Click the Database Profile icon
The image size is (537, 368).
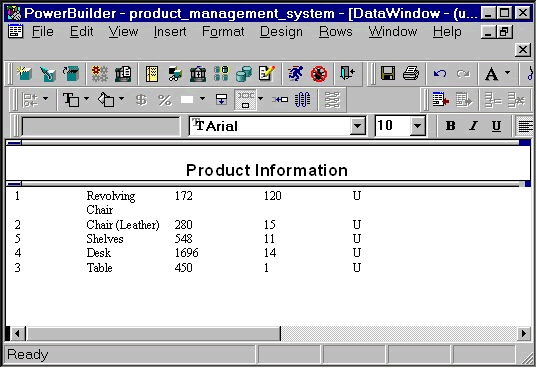[221, 74]
